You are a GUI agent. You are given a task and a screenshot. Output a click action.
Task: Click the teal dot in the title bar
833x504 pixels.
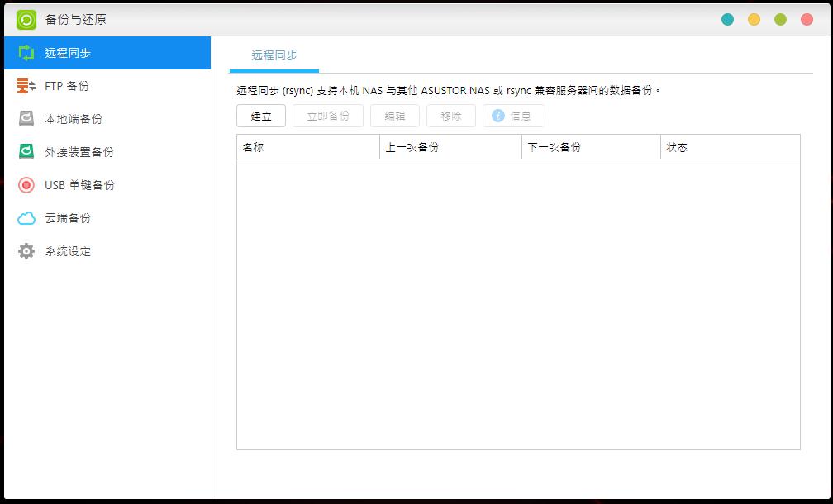(728, 17)
